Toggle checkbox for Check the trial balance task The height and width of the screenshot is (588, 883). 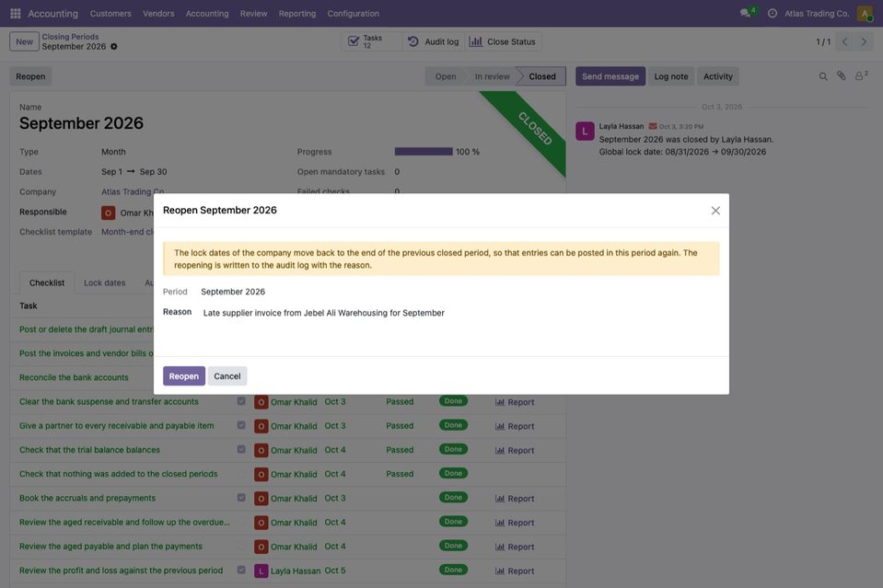(x=241, y=450)
